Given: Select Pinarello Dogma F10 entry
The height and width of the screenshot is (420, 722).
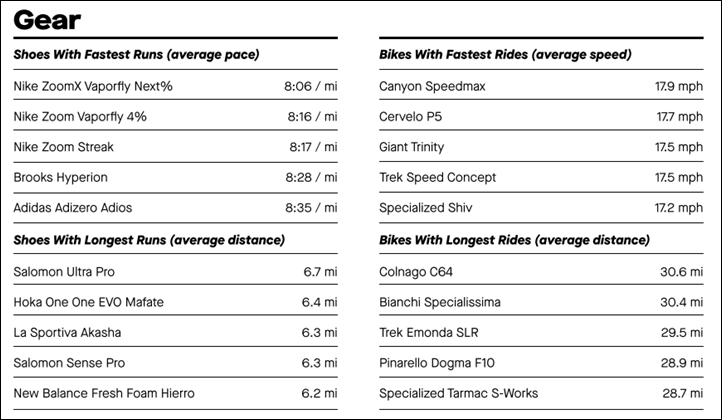Looking at the screenshot, I should 541,363.
